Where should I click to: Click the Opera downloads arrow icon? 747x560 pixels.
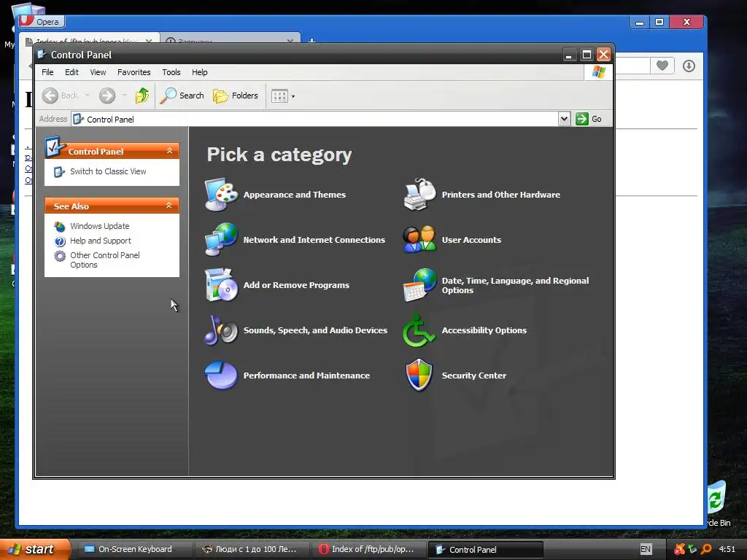pyautogui.click(x=689, y=66)
